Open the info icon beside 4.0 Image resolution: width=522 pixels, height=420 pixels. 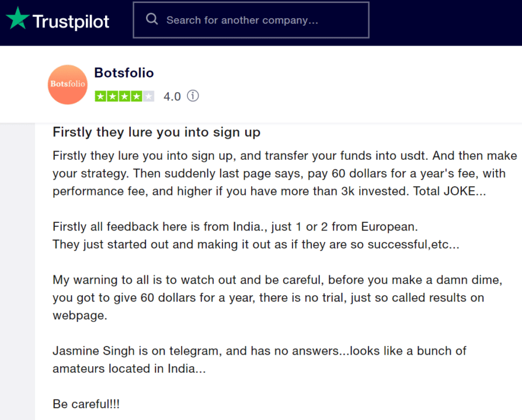tap(193, 96)
